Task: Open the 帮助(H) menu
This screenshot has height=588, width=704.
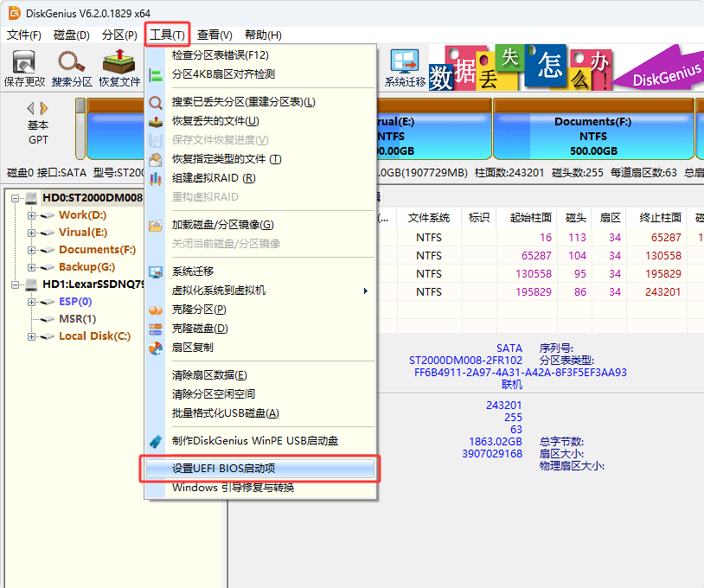Action: click(x=263, y=35)
